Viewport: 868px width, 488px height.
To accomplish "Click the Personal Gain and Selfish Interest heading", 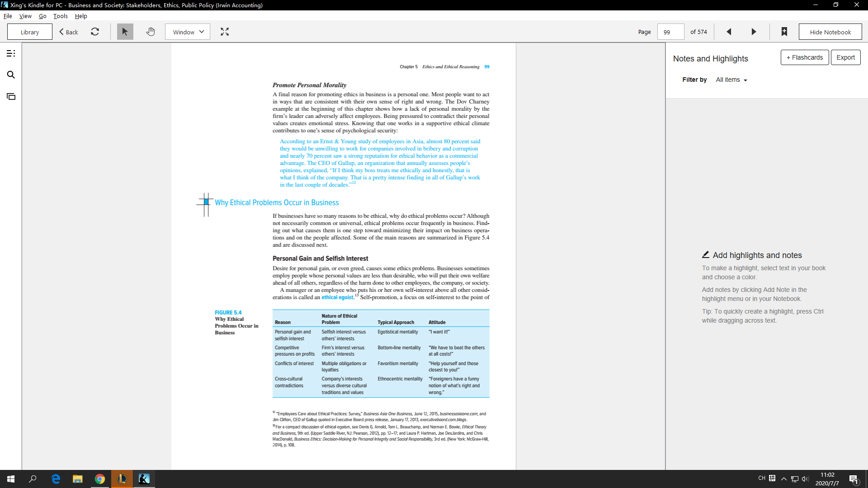I will pos(320,258).
